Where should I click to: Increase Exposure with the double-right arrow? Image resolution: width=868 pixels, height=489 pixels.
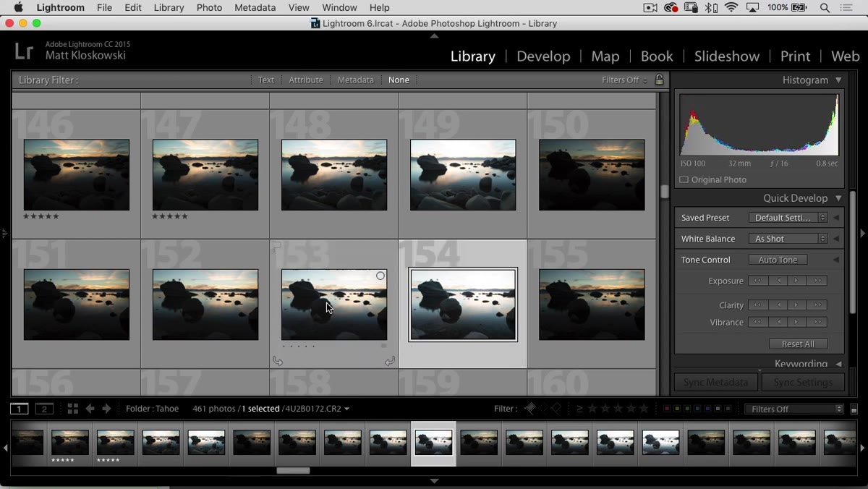pyautogui.click(x=817, y=281)
